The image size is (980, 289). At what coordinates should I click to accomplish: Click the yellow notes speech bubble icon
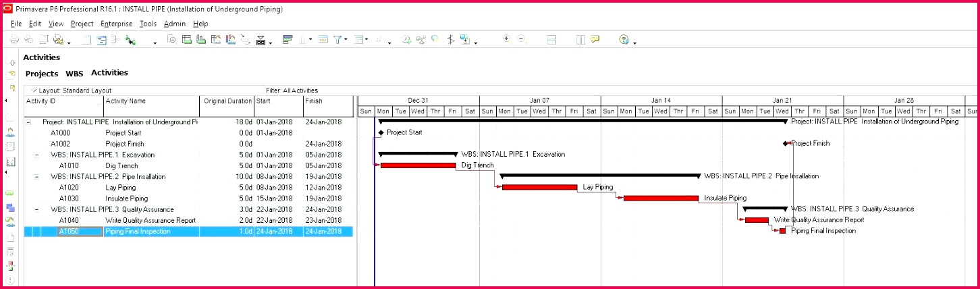tap(595, 41)
